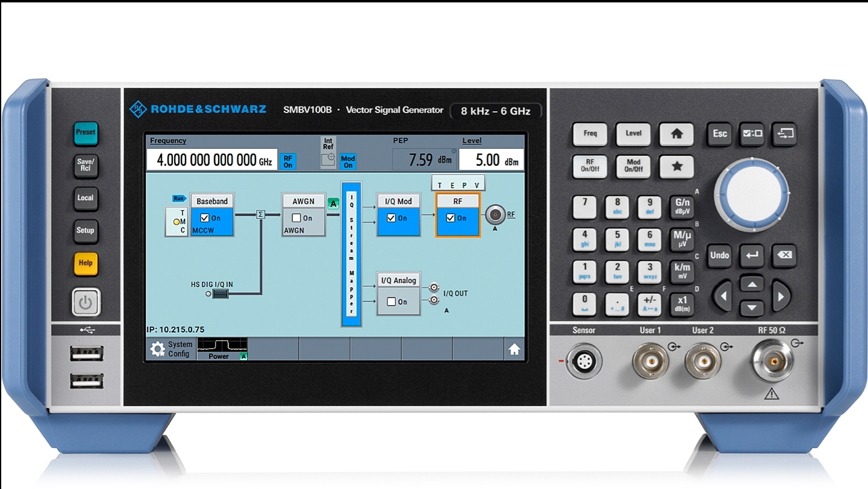Expand the I Q Stream Mapper

click(351, 254)
